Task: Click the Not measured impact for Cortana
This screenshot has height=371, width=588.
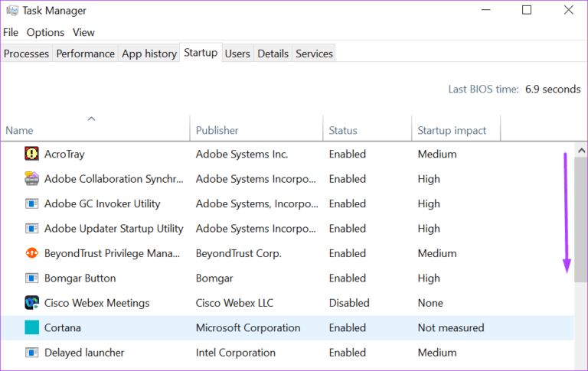Action: tap(451, 327)
